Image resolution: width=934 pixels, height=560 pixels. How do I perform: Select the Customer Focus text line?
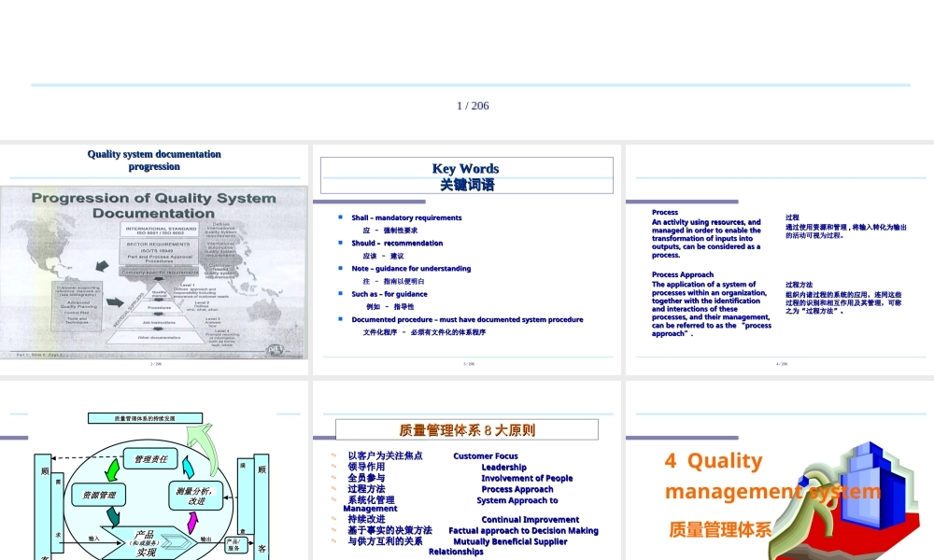pos(486,455)
